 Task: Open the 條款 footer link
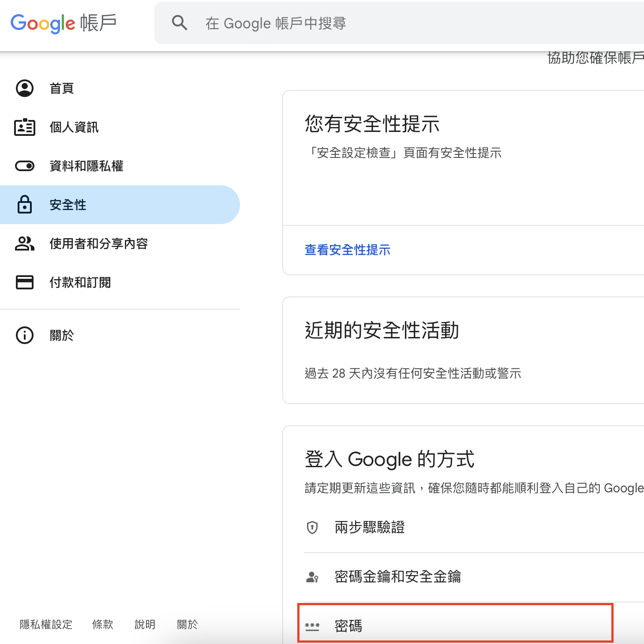coord(103,625)
